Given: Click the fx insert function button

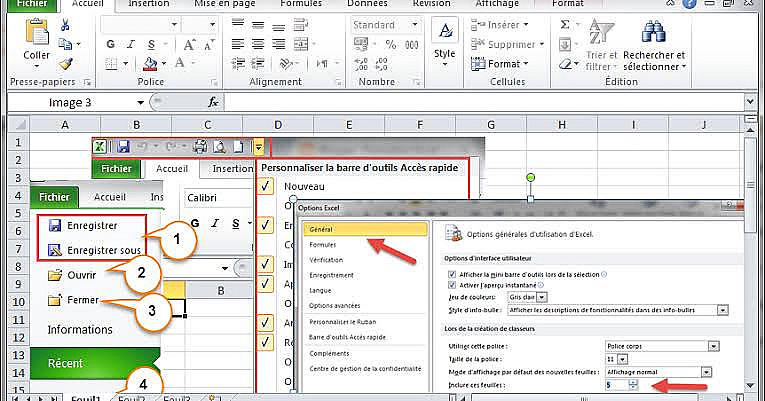Looking at the screenshot, I should coord(213,102).
